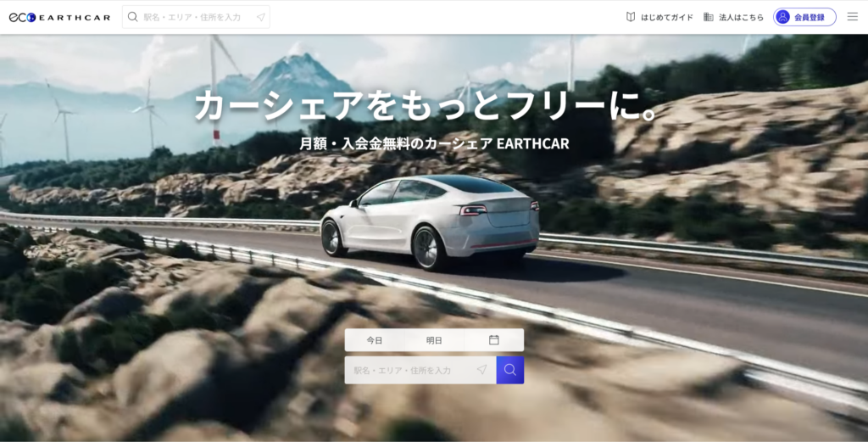Select the 明日 date option

coord(434,340)
